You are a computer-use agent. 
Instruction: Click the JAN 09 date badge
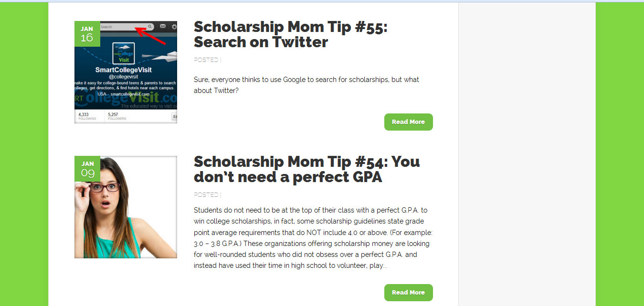click(87, 169)
